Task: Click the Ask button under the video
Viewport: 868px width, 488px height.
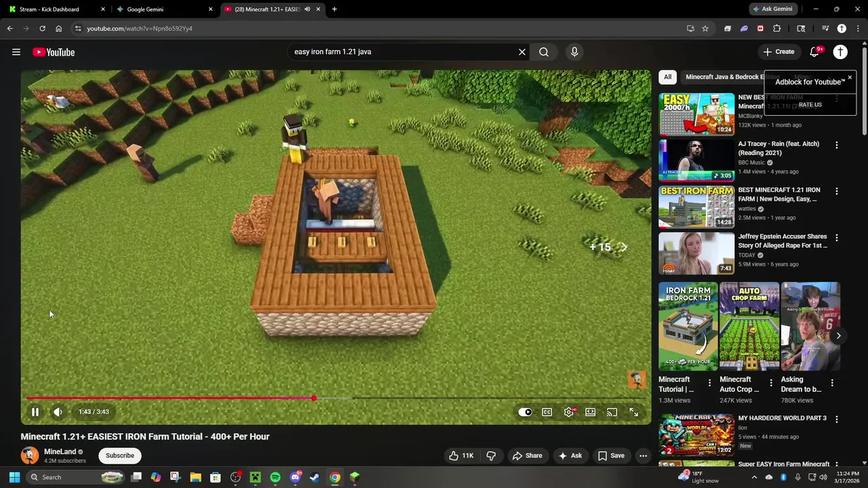Action: [570, 455]
